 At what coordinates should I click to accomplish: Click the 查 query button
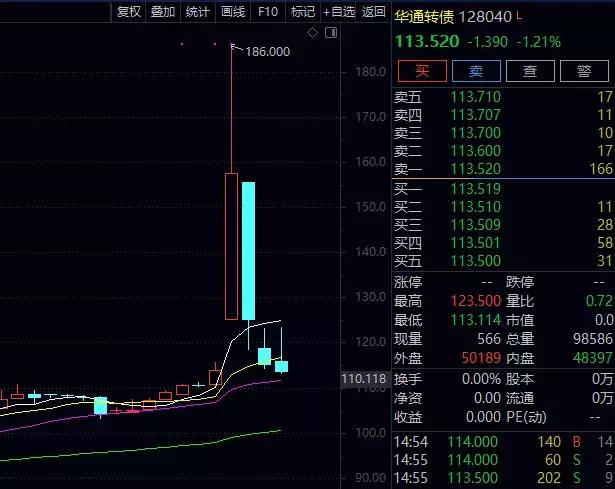point(530,71)
